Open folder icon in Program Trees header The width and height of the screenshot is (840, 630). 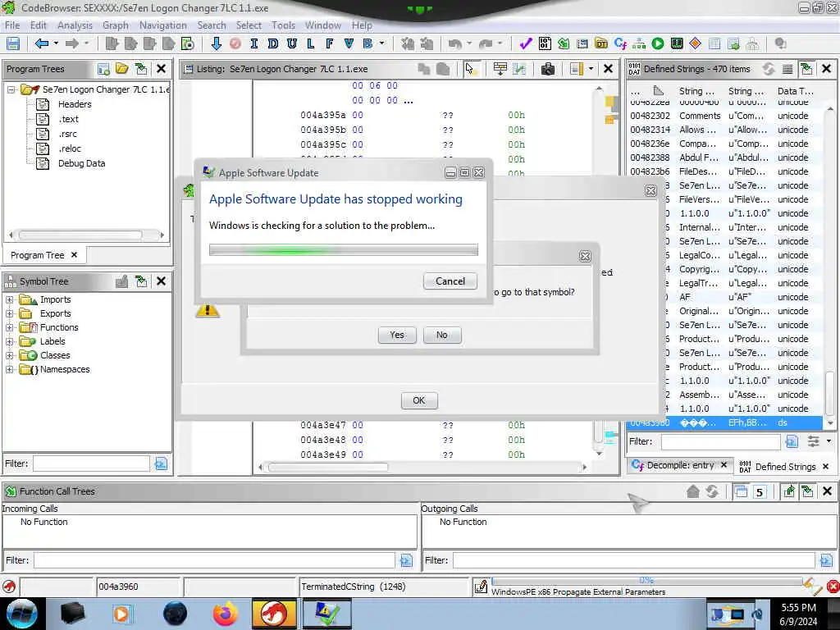(x=122, y=69)
